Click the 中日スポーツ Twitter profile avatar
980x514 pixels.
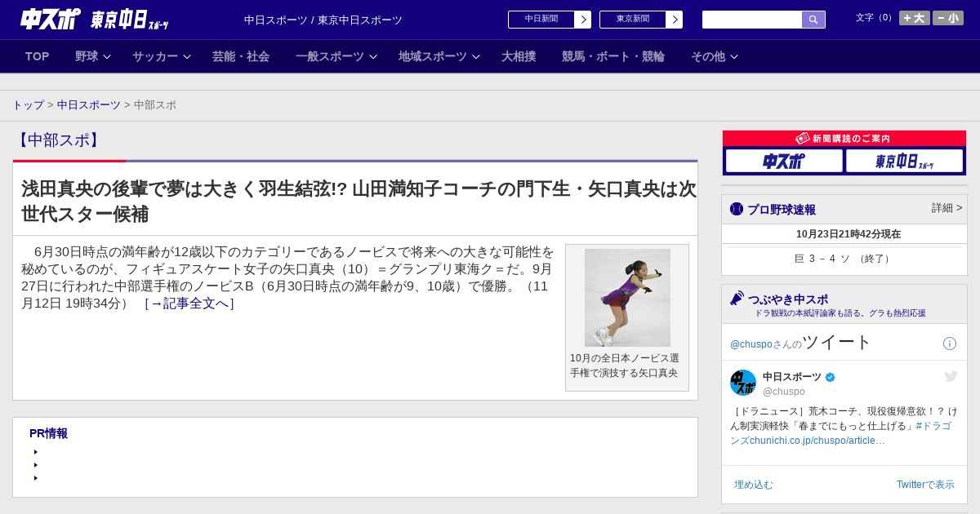(743, 383)
